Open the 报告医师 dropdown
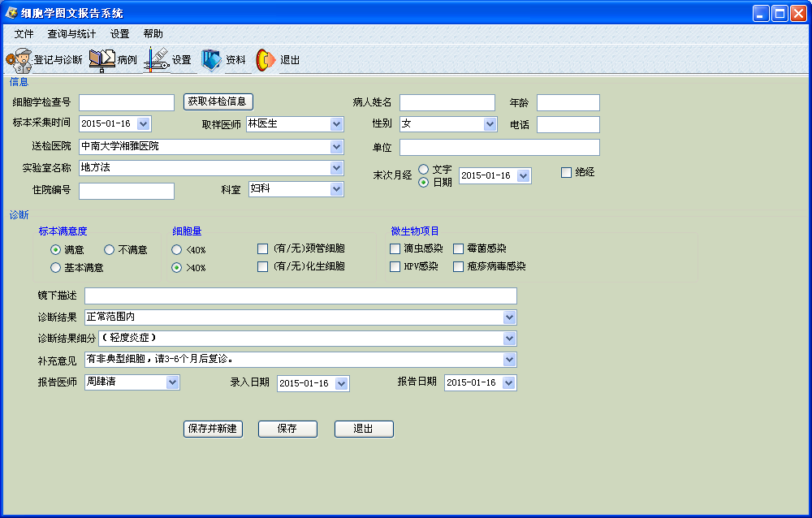This screenshot has width=812, height=518. point(172,382)
